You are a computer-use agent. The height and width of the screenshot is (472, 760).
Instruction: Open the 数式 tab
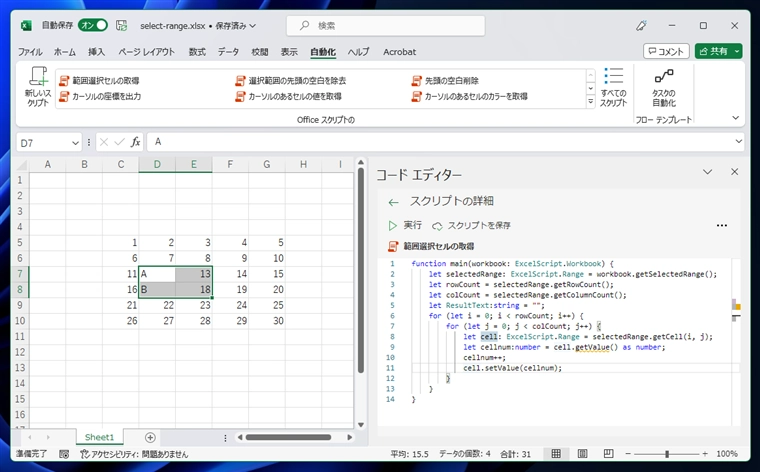tap(197, 52)
